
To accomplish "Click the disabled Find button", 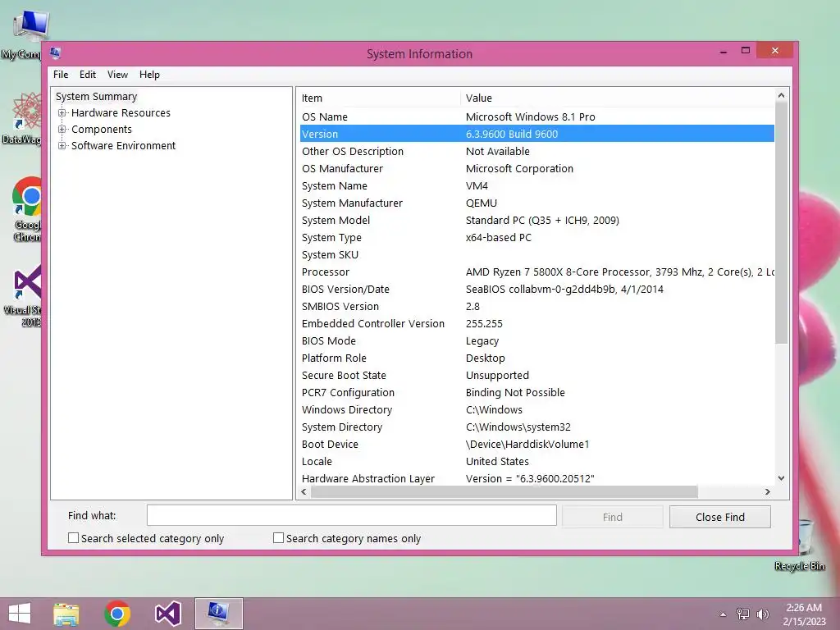I will [x=612, y=517].
